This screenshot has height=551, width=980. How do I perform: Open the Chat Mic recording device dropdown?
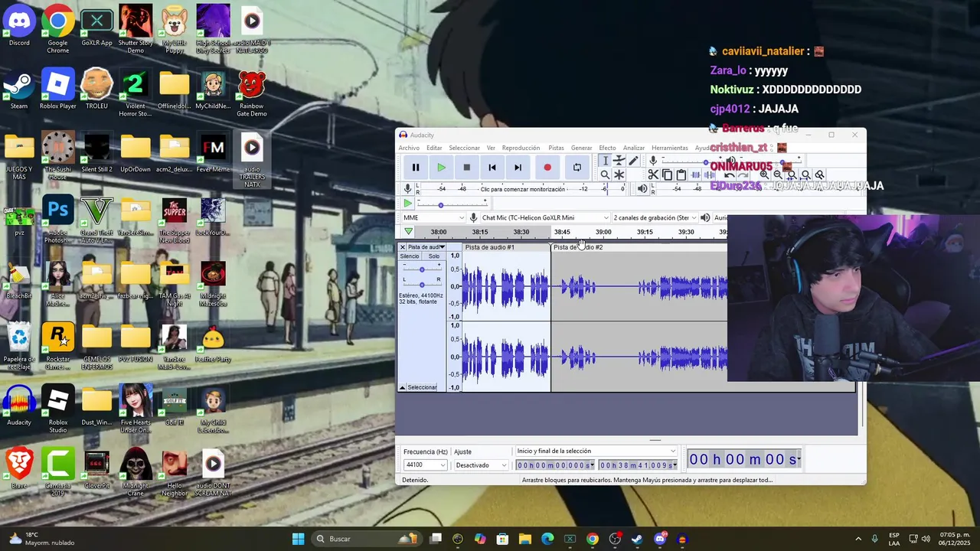coord(545,218)
